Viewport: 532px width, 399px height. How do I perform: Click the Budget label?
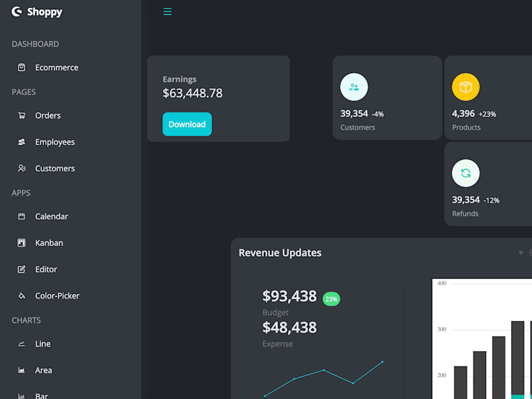[x=275, y=313]
